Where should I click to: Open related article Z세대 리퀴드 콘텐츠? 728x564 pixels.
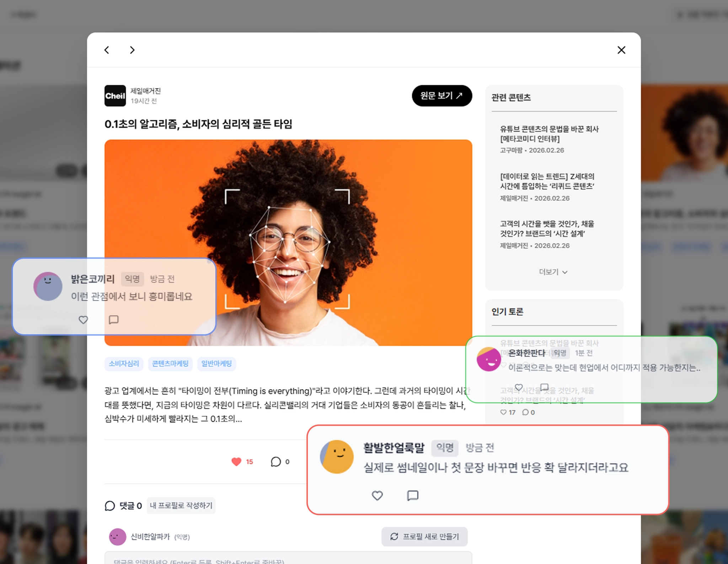(547, 181)
